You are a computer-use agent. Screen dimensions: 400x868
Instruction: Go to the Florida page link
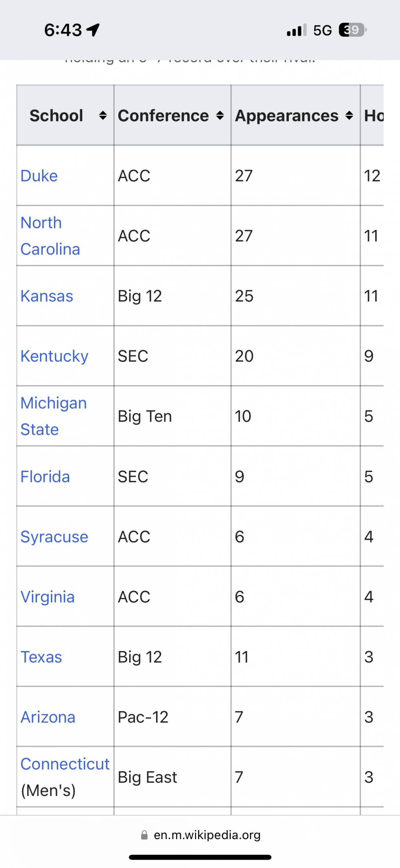click(x=45, y=476)
